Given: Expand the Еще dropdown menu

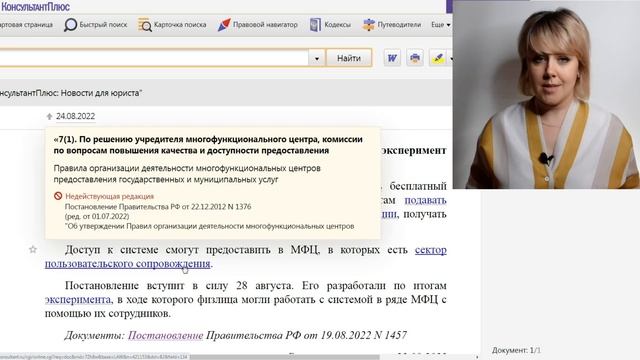Looking at the screenshot, I should point(441,25).
